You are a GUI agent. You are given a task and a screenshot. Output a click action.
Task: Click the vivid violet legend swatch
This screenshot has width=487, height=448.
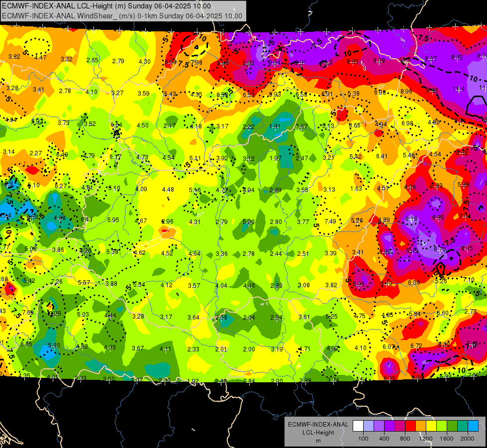point(390,426)
